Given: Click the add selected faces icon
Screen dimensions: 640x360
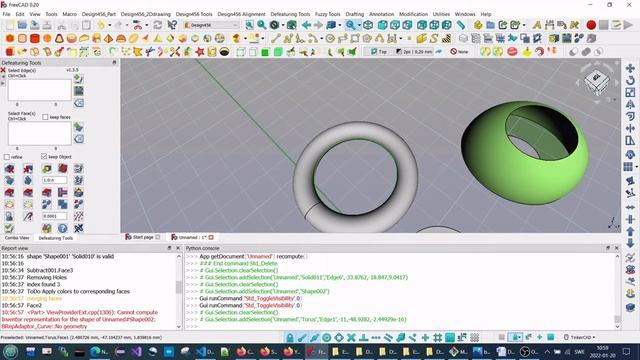Looking at the screenshot, I should (x=78, y=127).
